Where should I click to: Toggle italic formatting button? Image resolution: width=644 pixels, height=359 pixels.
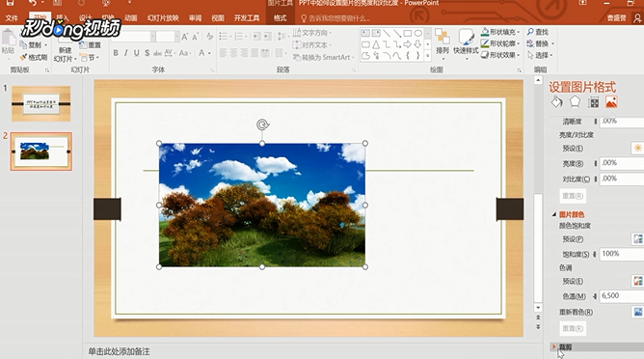click(125, 53)
